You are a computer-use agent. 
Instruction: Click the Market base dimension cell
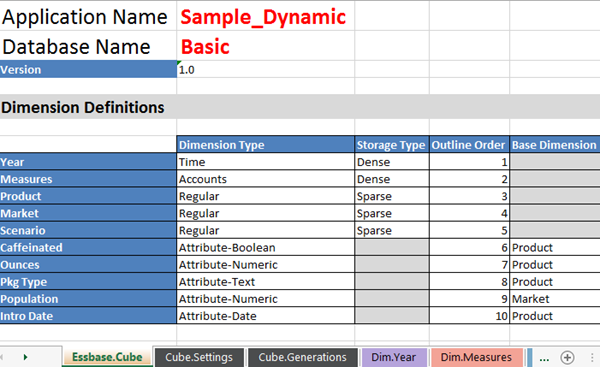pos(555,299)
